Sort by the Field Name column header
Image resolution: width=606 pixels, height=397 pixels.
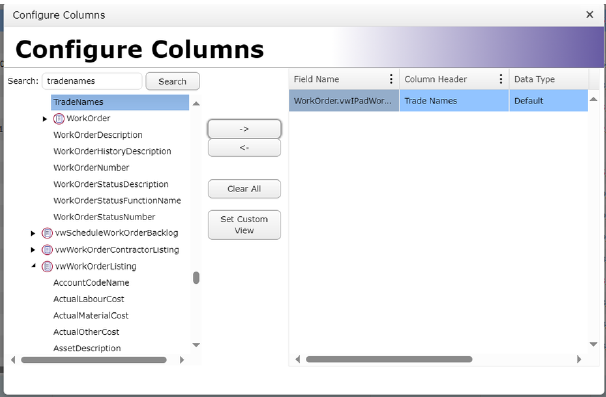[x=316, y=79]
